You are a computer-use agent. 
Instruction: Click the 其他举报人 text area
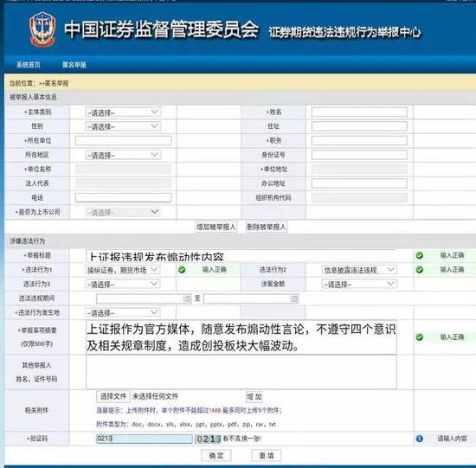click(x=241, y=372)
